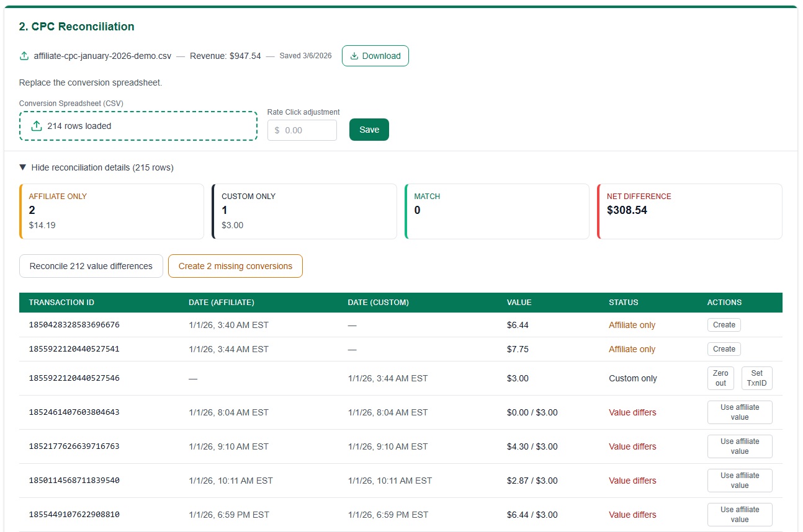
Task: Click the download icon in Download button
Action: click(x=354, y=56)
